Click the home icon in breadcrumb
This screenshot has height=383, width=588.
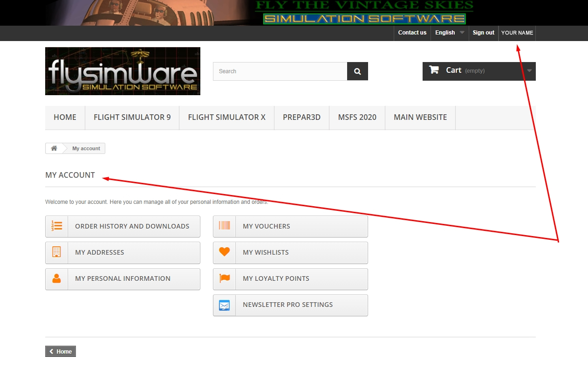coord(54,148)
